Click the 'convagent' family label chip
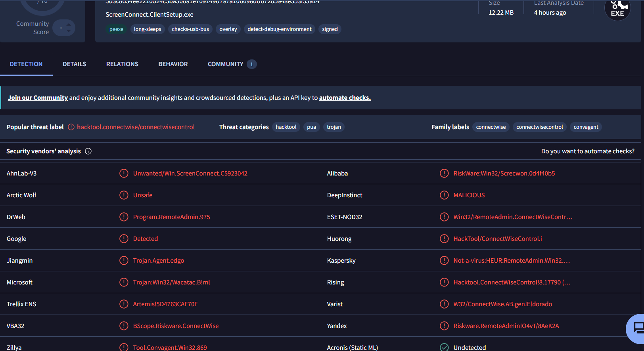This screenshot has width=644, height=351. [586, 127]
